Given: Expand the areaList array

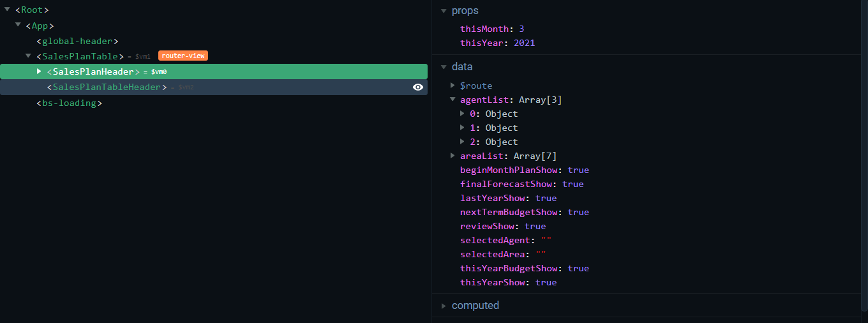Looking at the screenshot, I should coord(453,156).
